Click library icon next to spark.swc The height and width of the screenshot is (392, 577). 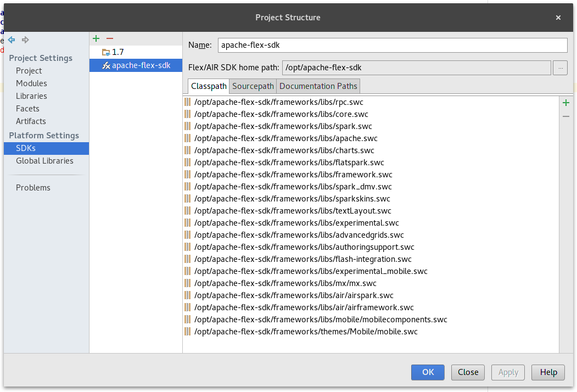coord(188,126)
